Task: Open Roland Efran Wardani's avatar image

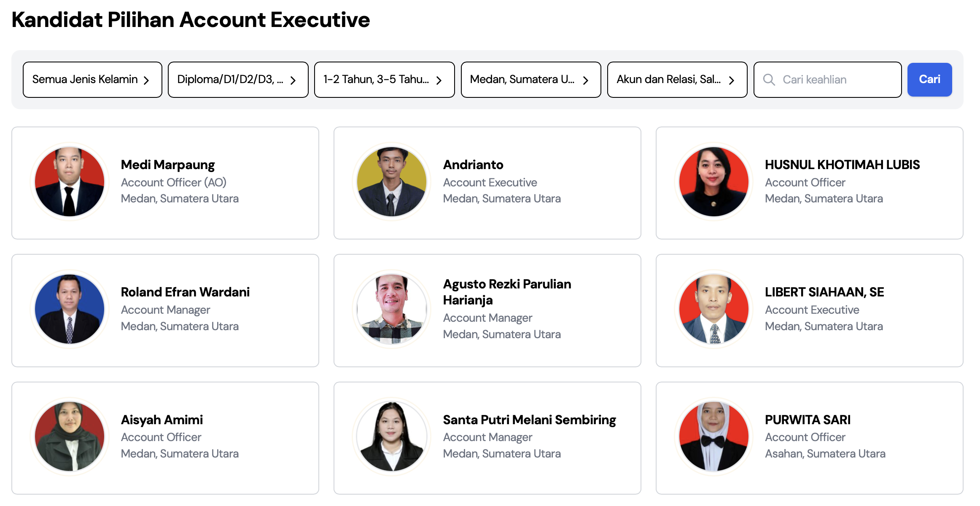Action: (70, 309)
